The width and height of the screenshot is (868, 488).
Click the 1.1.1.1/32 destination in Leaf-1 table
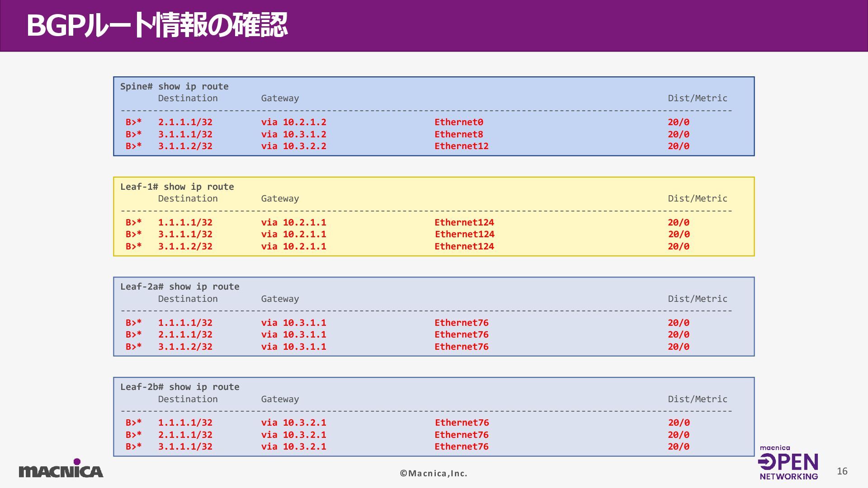click(x=185, y=222)
